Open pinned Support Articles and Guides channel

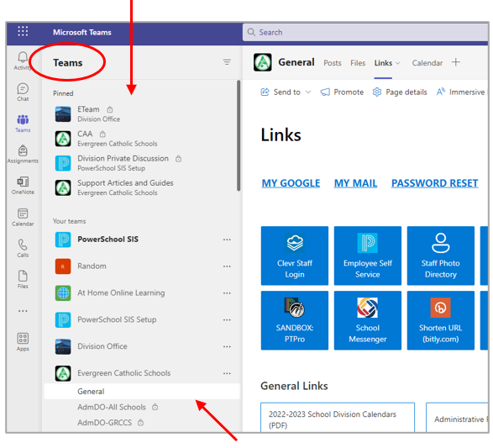coord(141,187)
